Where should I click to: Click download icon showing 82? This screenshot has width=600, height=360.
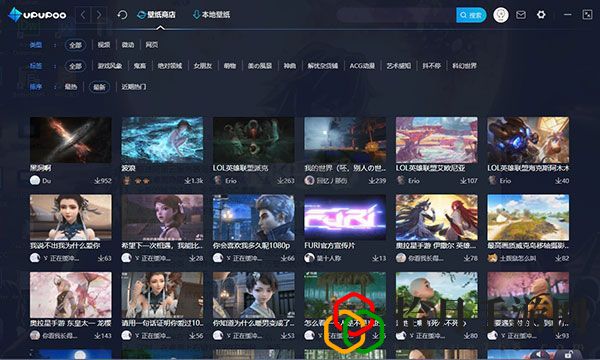[558, 258]
